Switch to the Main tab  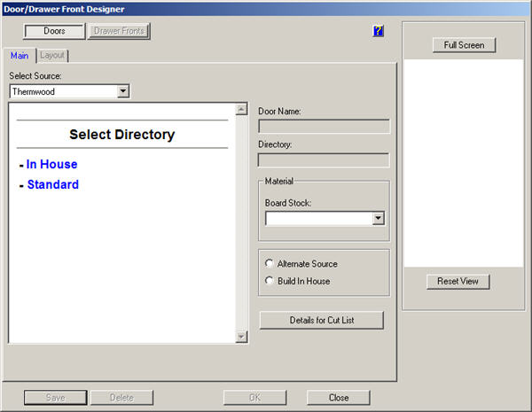click(19, 55)
